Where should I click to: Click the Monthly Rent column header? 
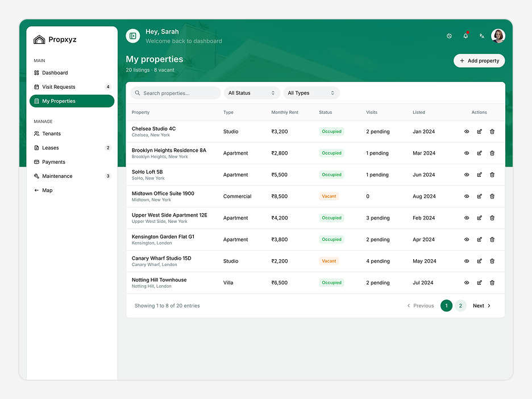tap(285, 113)
